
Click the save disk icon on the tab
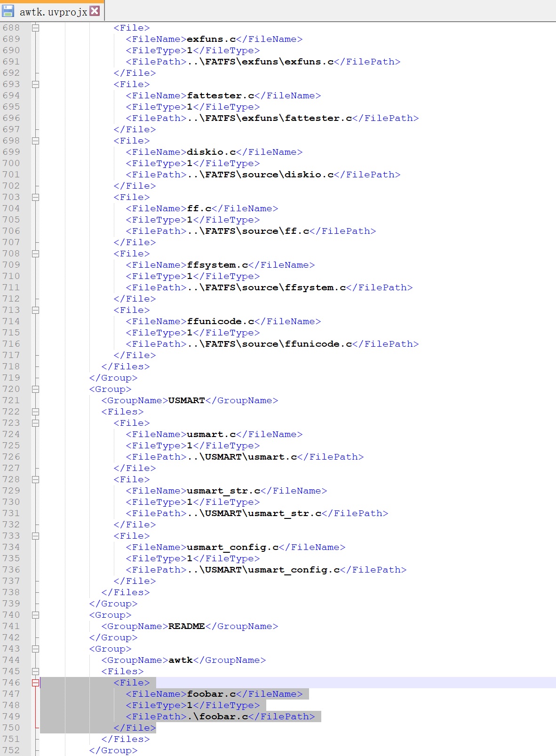coord(8,11)
